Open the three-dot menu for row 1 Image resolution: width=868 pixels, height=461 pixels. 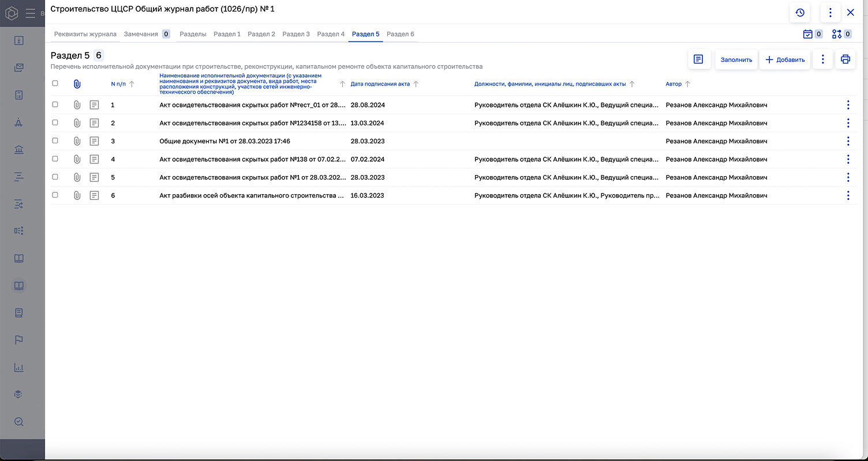(x=848, y=105)
